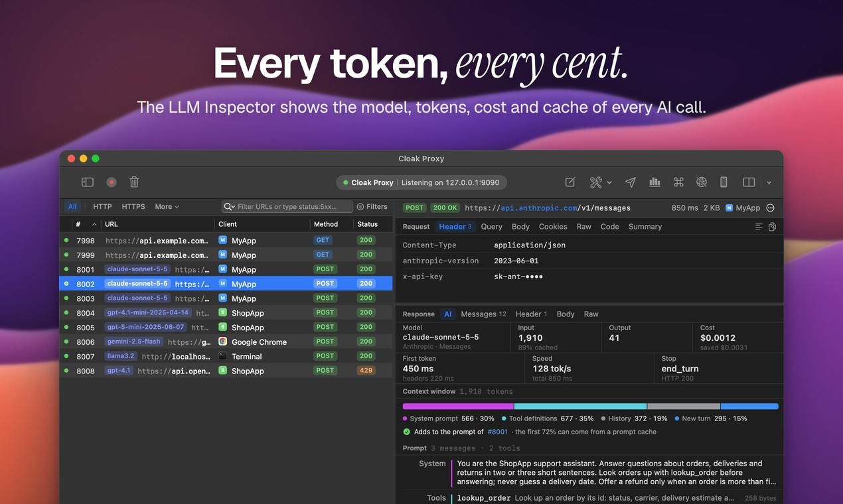The height and width of the screenshot is (504, 843).
Task: Sort by the Client column header
Action: pyautogui.click(x=262, y=224)
